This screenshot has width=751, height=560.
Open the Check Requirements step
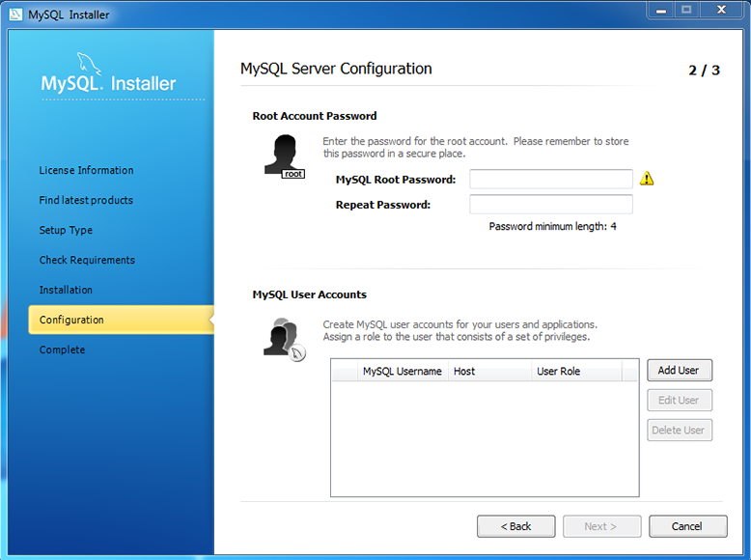pos(87,260)
